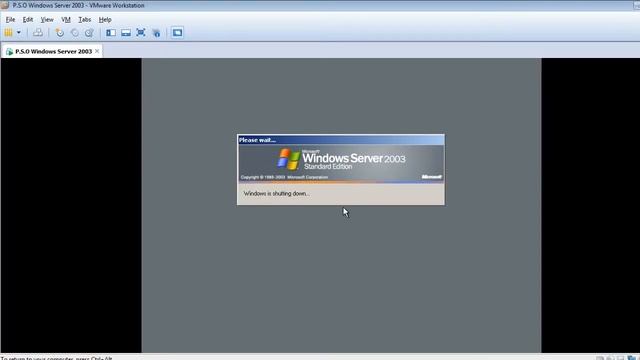The width and height of the screenshot is (640, 360).
Task: Click the console view icon
Action: point(177,33)
